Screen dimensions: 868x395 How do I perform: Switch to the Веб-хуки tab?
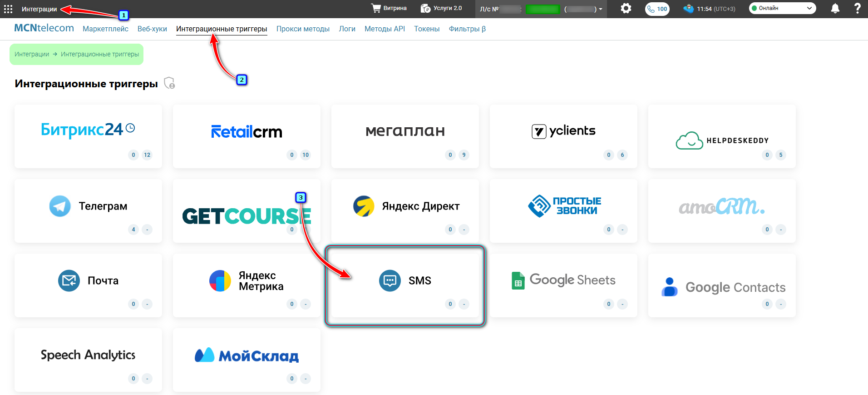coord(152,29)
